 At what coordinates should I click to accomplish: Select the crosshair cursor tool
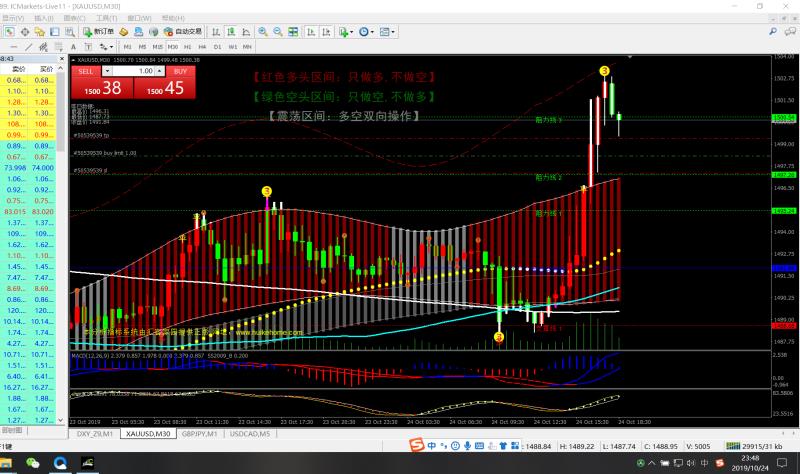coord(24,32)
